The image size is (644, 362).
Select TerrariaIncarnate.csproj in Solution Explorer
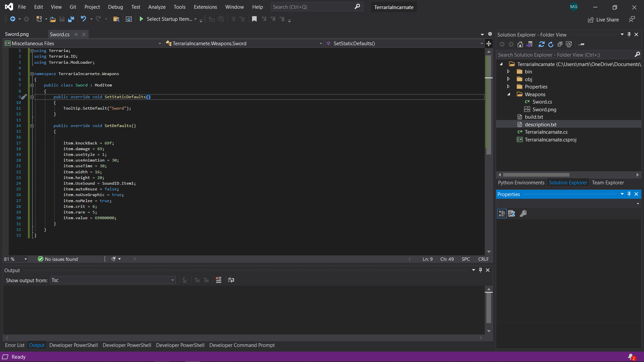(550, 140)
